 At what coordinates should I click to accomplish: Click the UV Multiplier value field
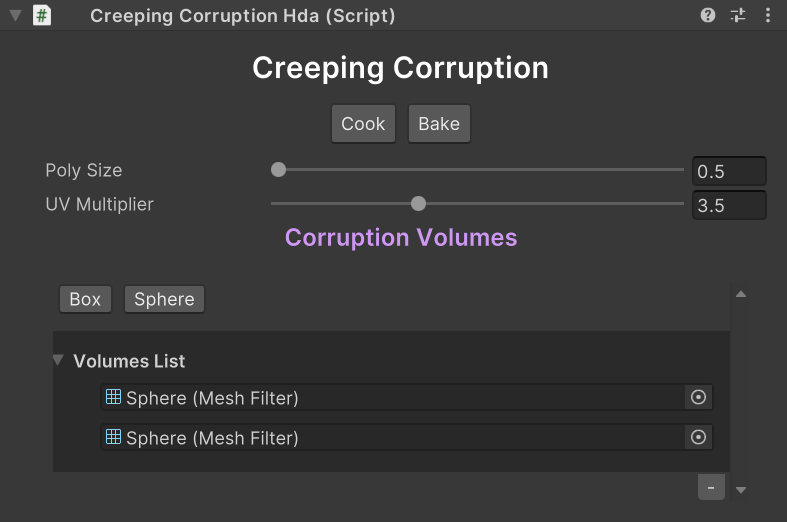[729, 205]
